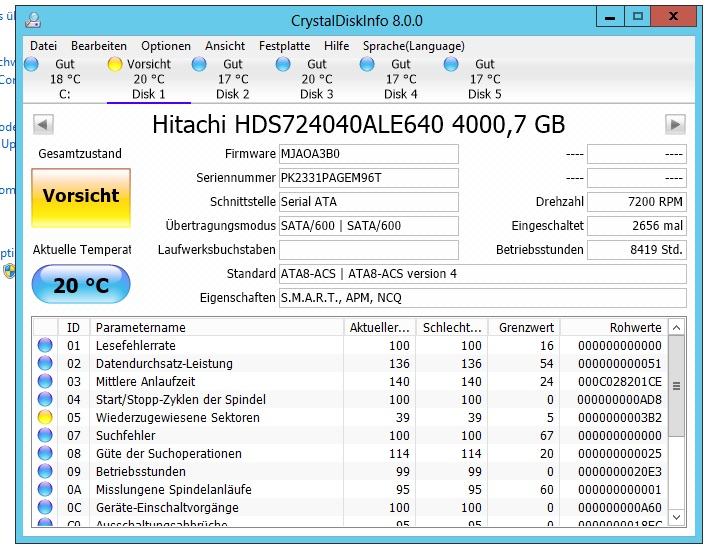Click the Schnittstelle field Serial ATA

[x=369, y=202]
